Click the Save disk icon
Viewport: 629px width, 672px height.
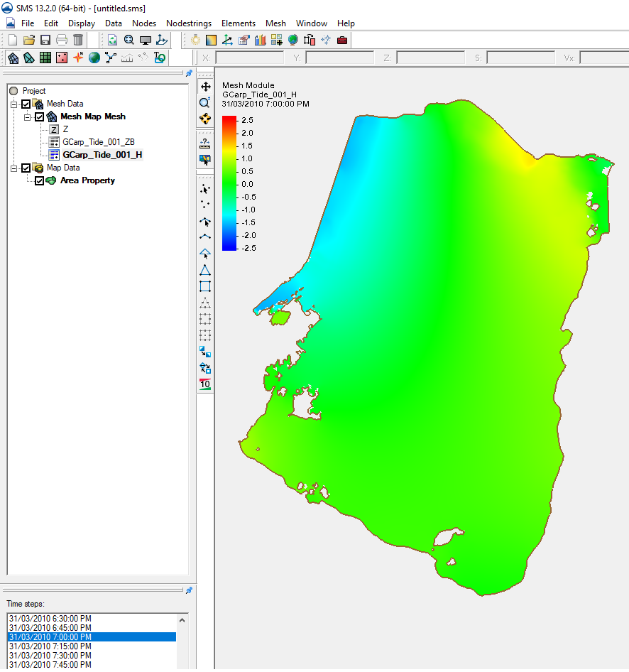pyautogui.click(x=45, y=40)
